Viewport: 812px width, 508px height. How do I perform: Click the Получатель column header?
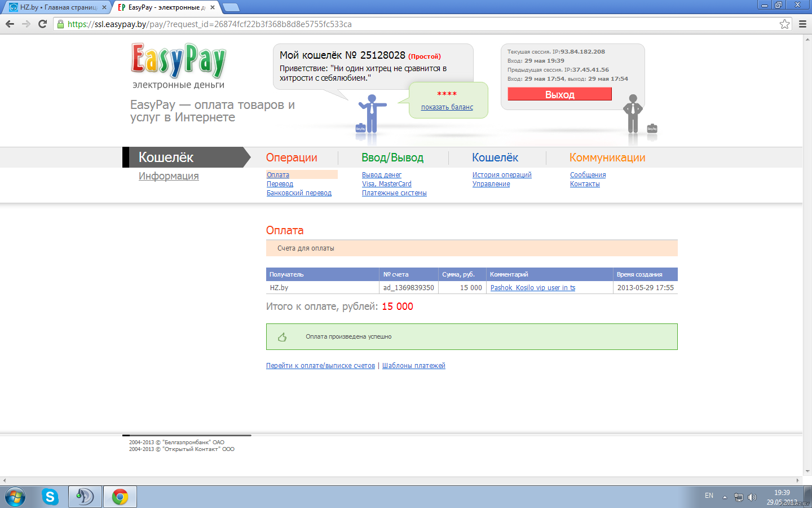tap(323, 274)
